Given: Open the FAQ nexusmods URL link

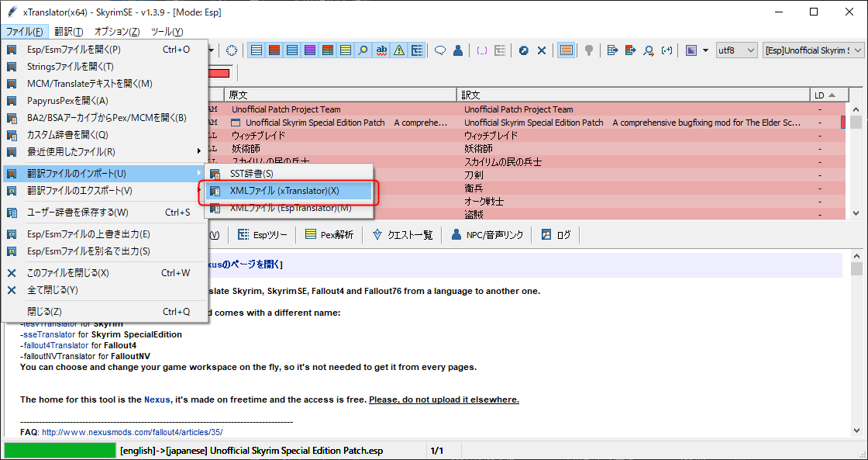Looking at the screenshot, I should (133, 432).
